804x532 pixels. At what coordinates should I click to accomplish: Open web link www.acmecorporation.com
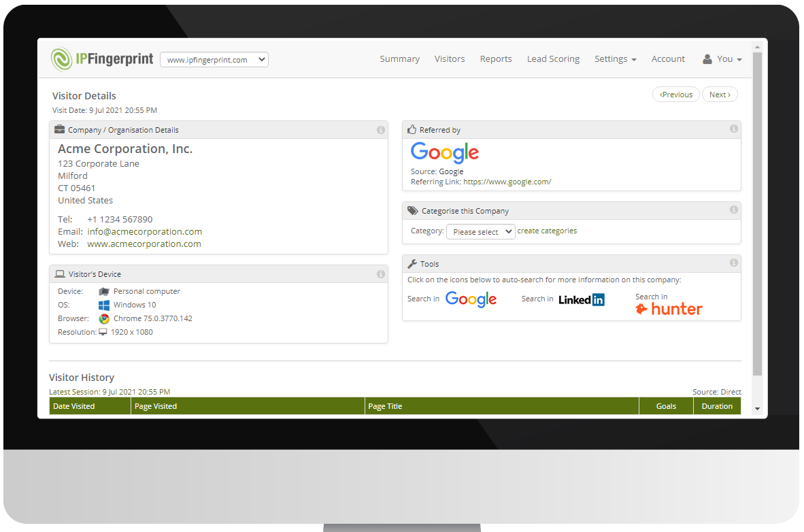(144, 244)
